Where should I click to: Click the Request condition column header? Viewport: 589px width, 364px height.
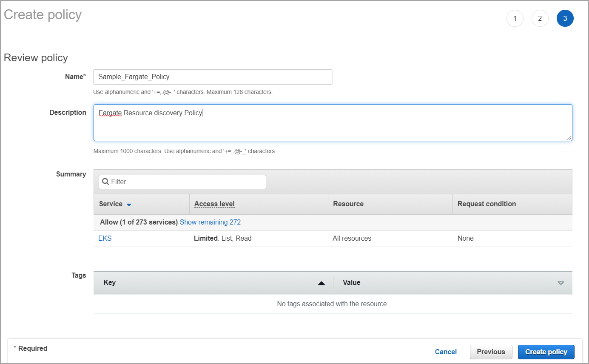click(486, 204)
